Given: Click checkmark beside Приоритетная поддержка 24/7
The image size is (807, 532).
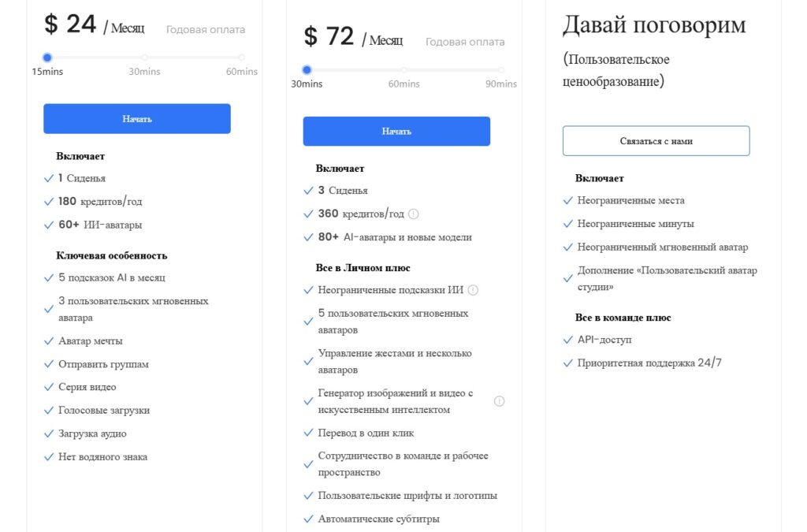Looking at the screenshot, I should [568, 363].
